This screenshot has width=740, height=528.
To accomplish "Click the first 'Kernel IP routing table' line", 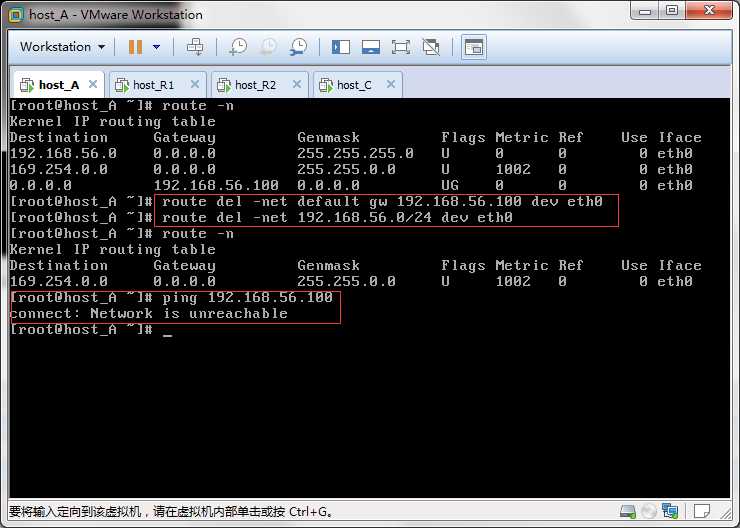I will click(112, 122).
